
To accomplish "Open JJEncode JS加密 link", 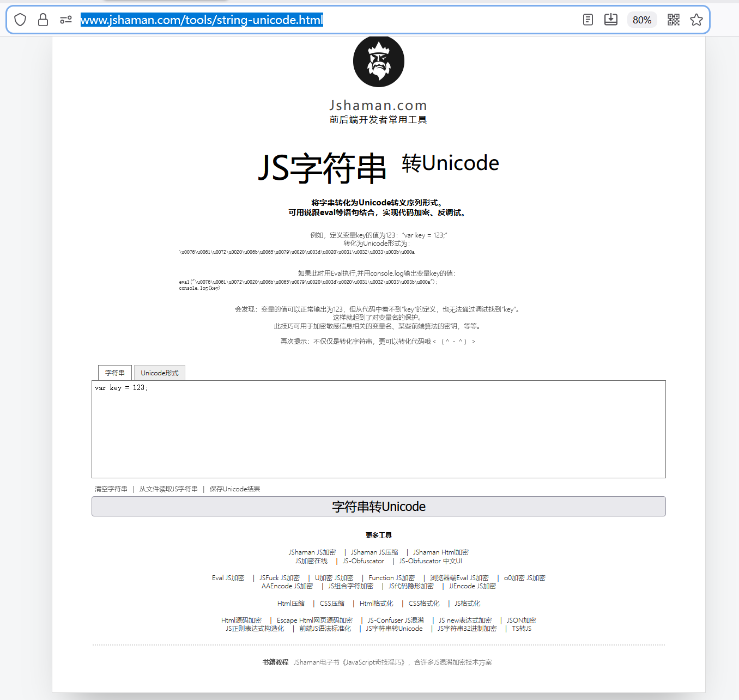I will 473,586.
